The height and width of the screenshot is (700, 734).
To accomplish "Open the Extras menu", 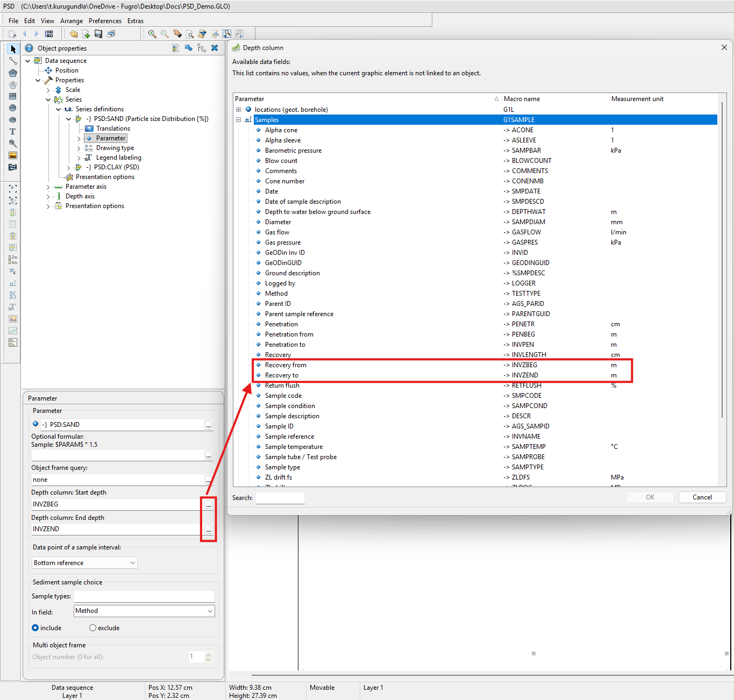I will pyautogui.click(x=136, y=21).
